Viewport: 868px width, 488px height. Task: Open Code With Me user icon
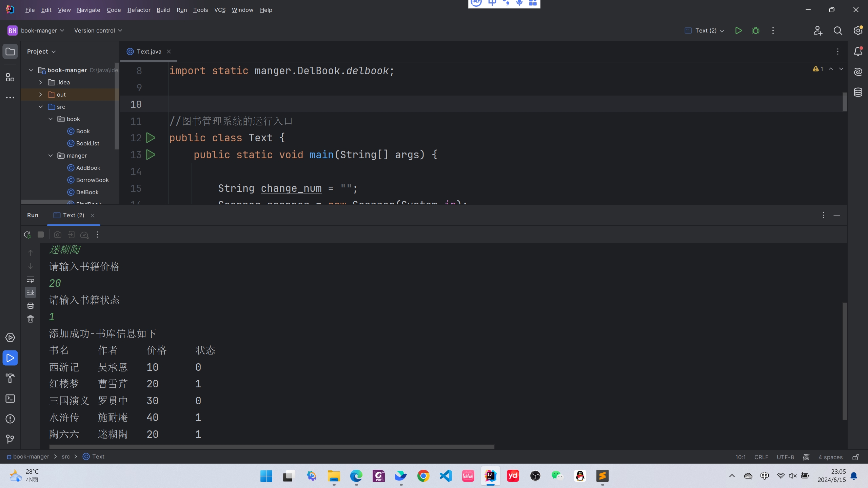pos(818,30)
